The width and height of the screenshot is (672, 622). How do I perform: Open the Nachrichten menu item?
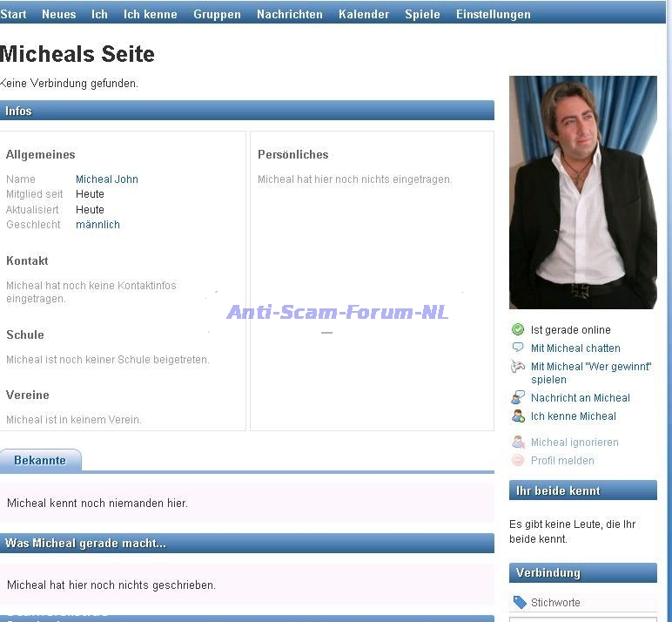(290, 14)
